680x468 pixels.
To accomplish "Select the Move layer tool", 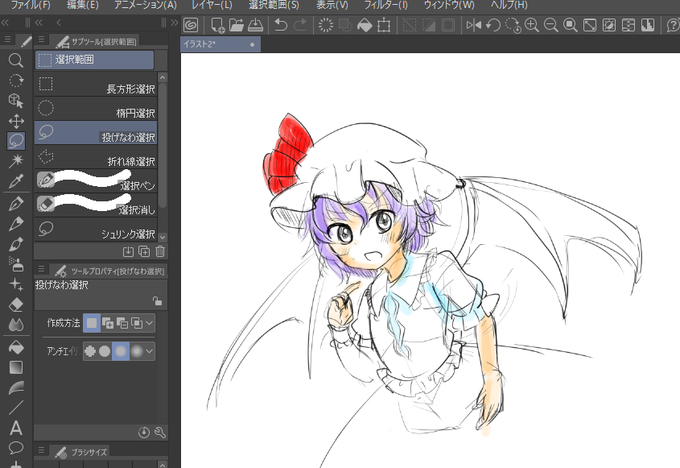I will tap(16, 121).
